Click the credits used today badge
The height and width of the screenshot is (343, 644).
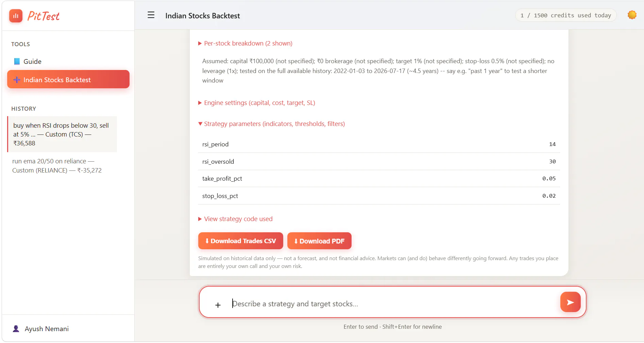click(566, 15)
